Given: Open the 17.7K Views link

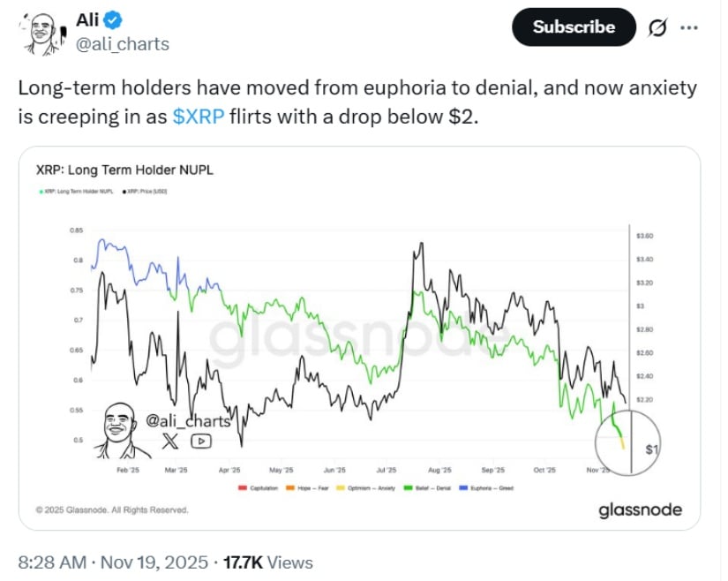Looking at the screenshot, I should [x=267, y=562].
